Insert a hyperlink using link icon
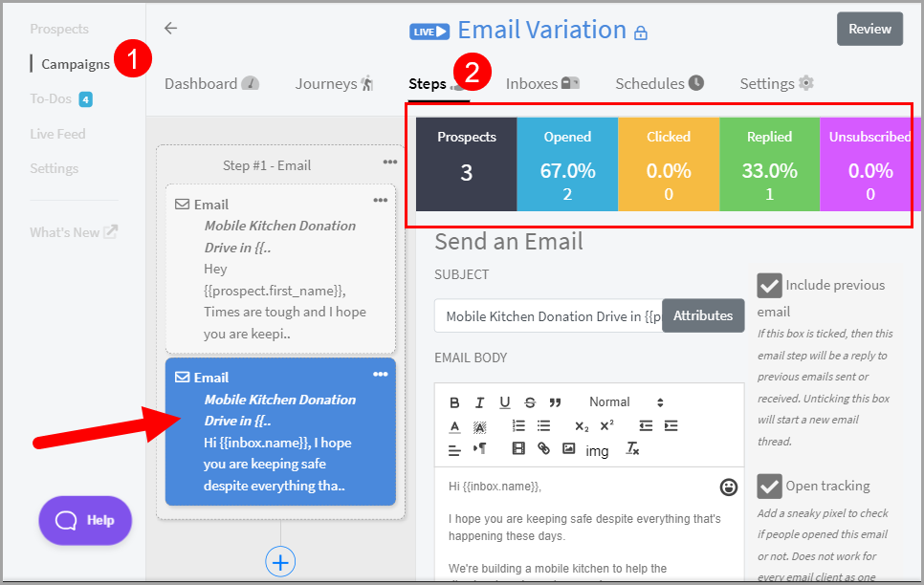 (x=543, y=448)
